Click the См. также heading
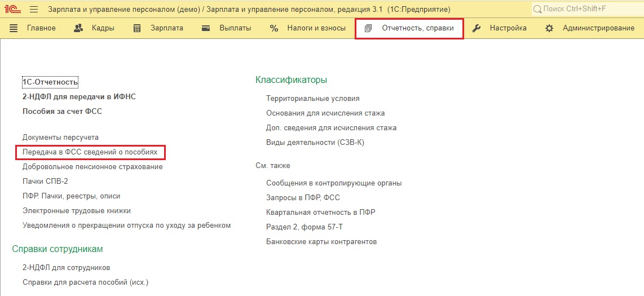The width and height of the screenshot is (644, 296). point(273,166)
